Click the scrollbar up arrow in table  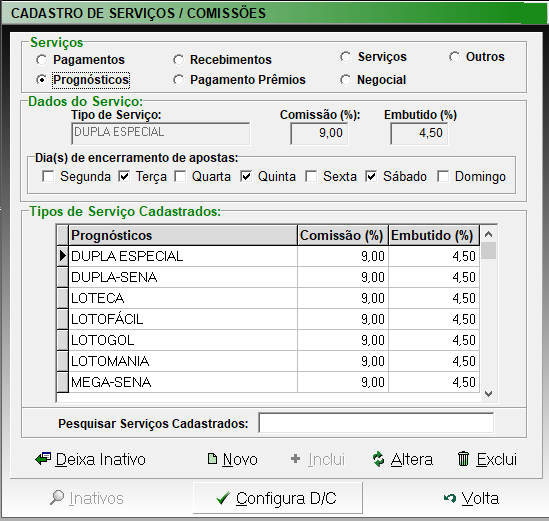(488, 234)
